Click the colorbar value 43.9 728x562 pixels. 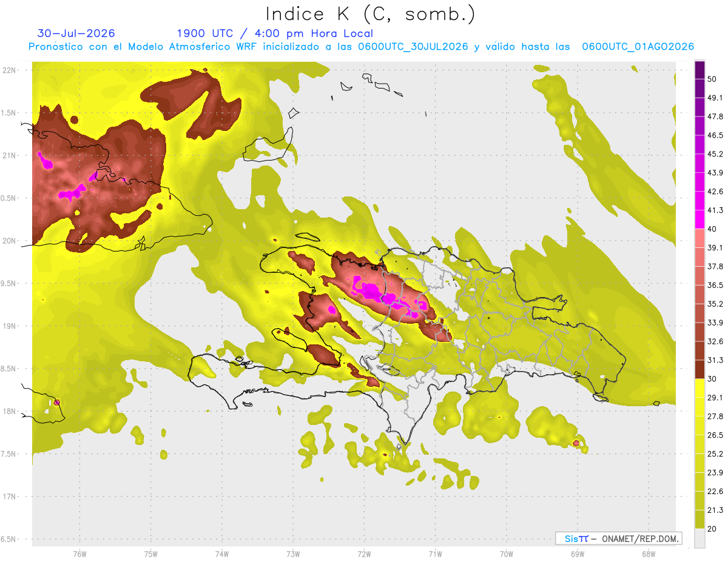point(715,173)
